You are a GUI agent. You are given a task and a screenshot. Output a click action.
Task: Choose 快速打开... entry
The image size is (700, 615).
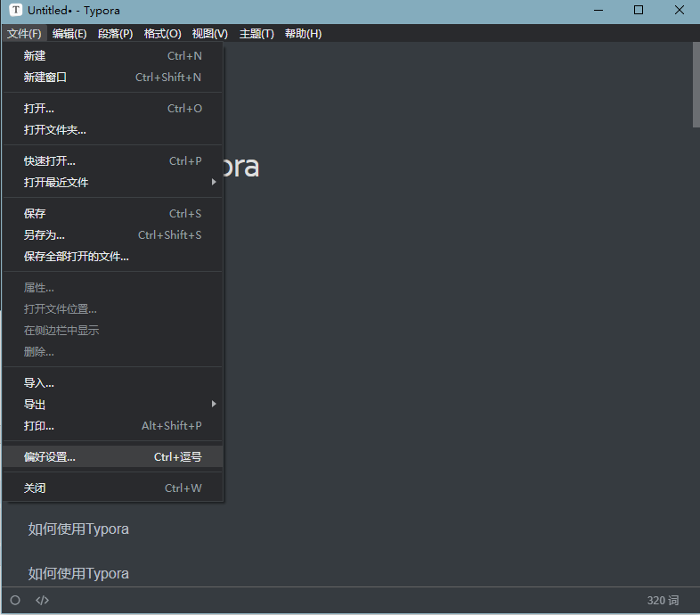[x=112, y=161]
